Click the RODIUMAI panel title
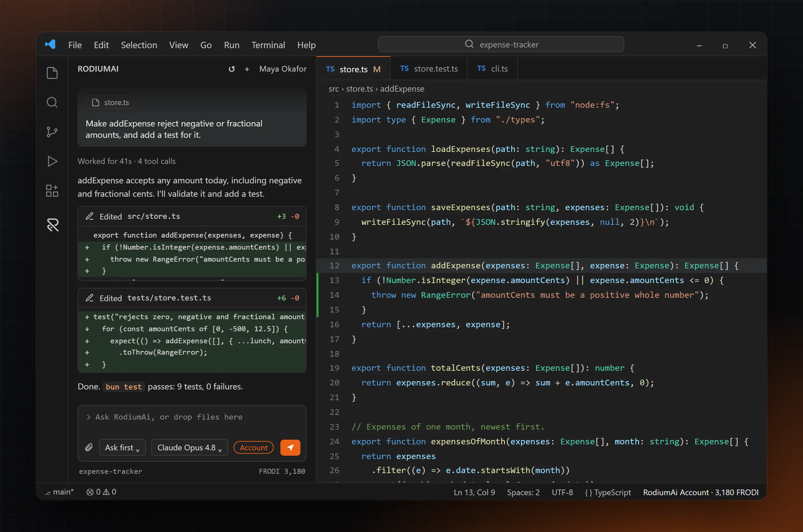 [98, 69]
